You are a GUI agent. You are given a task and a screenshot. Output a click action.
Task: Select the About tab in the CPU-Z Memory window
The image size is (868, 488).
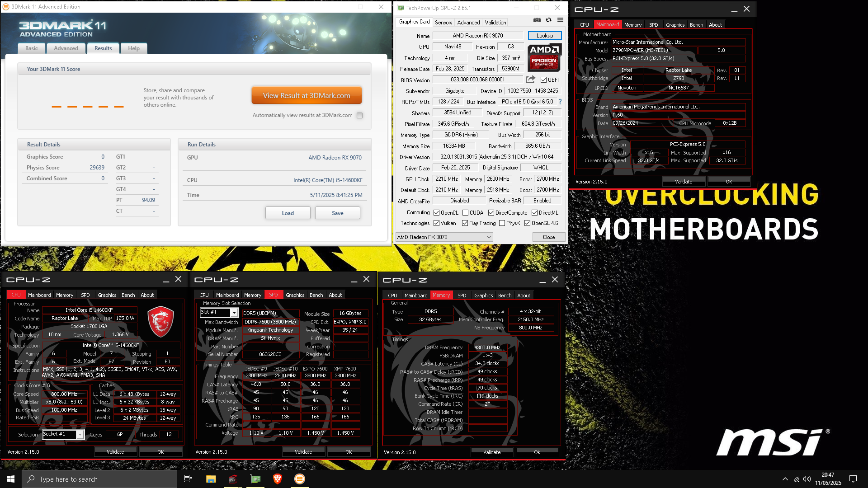(x=524, y=296)
